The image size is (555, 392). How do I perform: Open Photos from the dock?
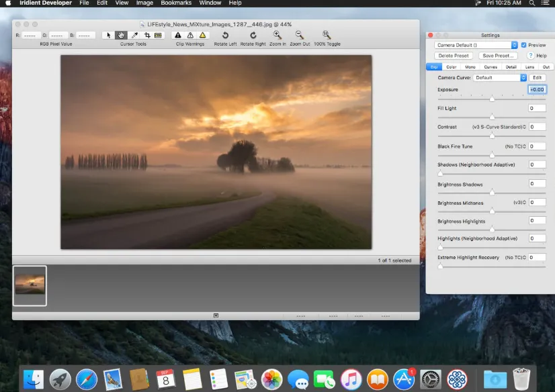[271, 379]
